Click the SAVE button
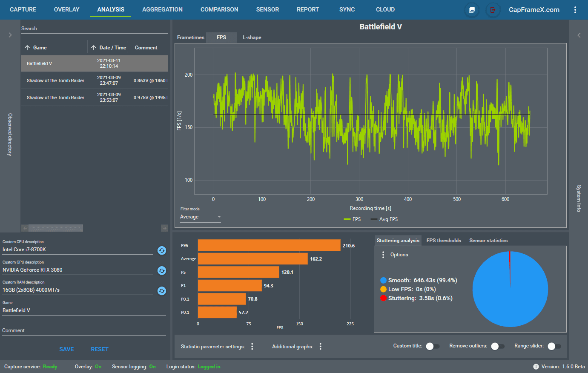 [x=66, y=349]
